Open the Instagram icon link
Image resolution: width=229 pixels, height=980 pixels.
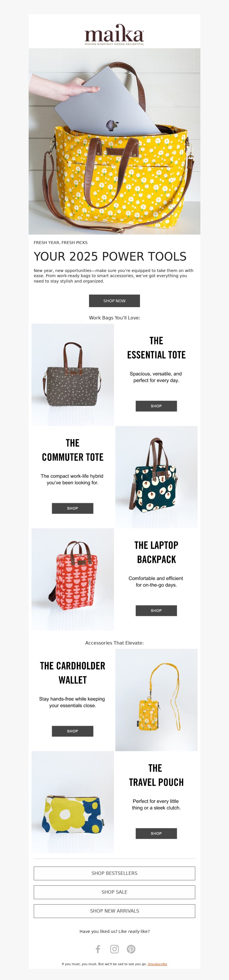114,949
